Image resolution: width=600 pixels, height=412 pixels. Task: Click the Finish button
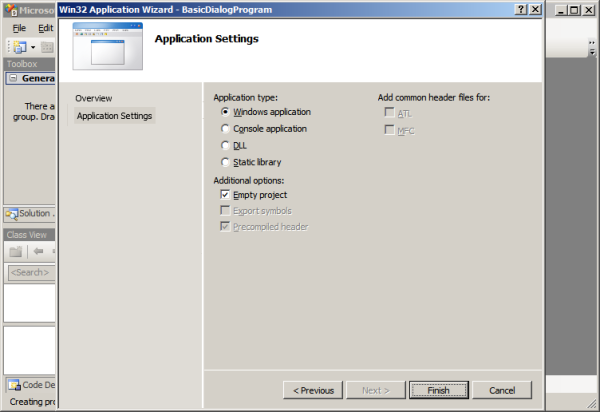[439, 390]
